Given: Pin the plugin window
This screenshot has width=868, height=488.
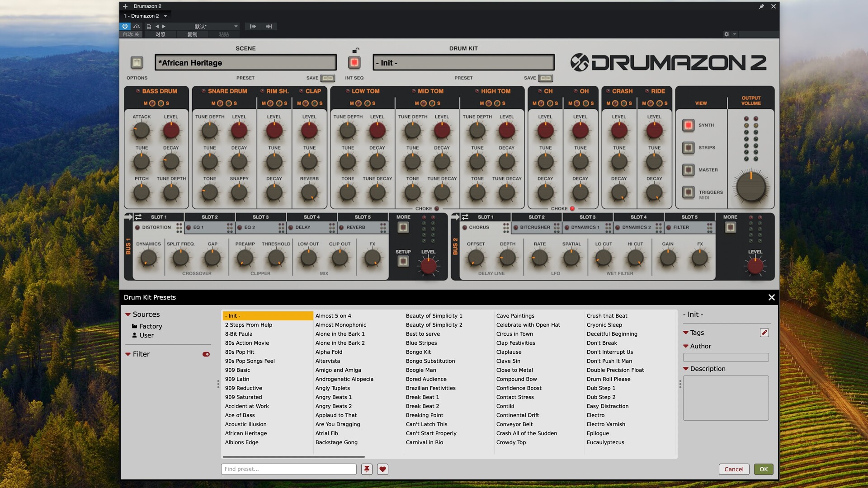Looking at the screenshot, I should point(761,6).
